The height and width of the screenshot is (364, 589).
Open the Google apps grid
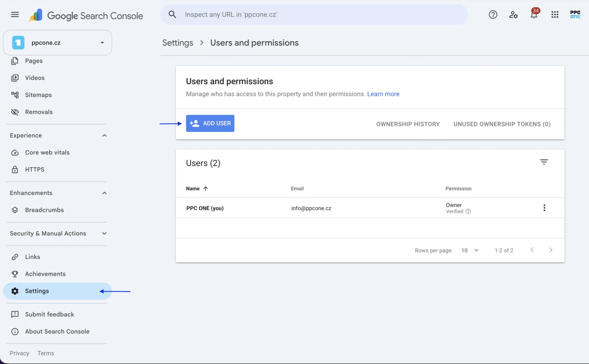[555, 15]
